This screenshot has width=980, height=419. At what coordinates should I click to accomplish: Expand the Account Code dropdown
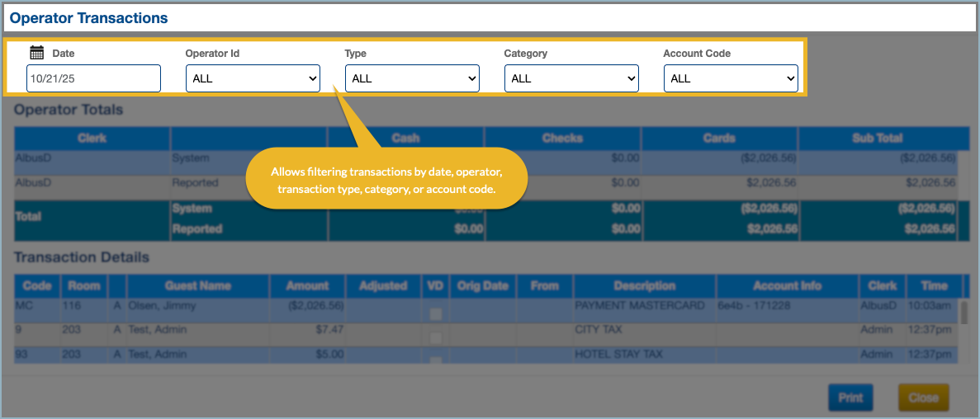(731, 78)
